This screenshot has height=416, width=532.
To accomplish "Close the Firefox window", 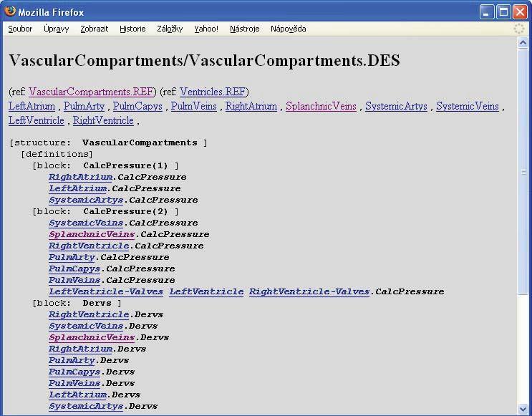I will [520, 12].
